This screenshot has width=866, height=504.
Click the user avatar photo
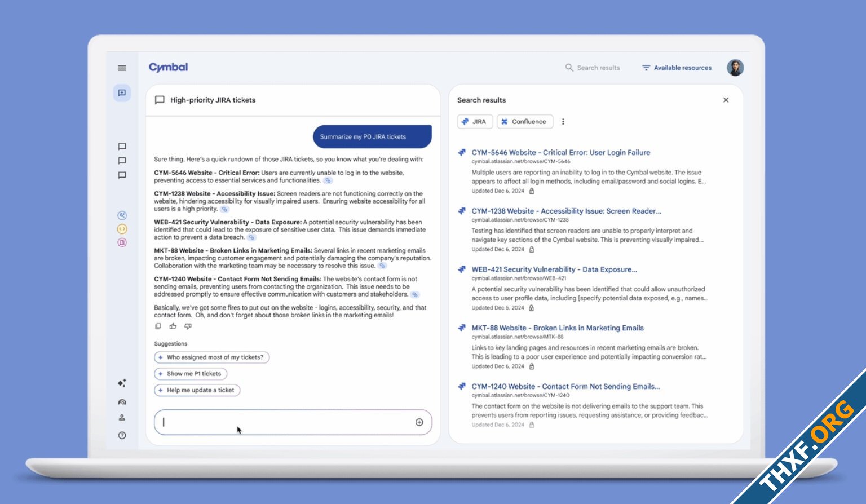coord(735,68)
